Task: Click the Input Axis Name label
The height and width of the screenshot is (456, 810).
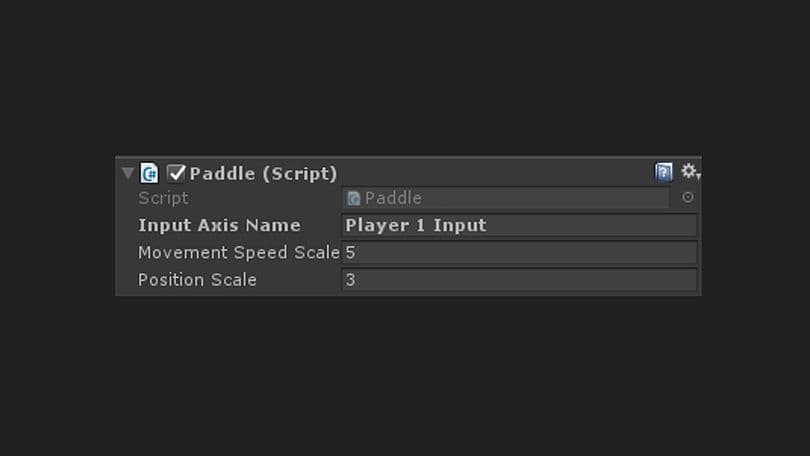Action: tap(219, 225)
